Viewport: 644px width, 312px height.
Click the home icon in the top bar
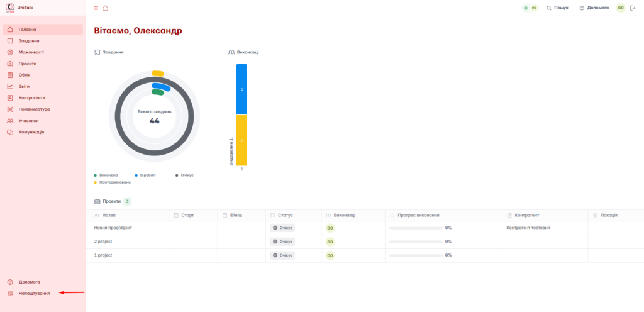(x=105, y=8)
